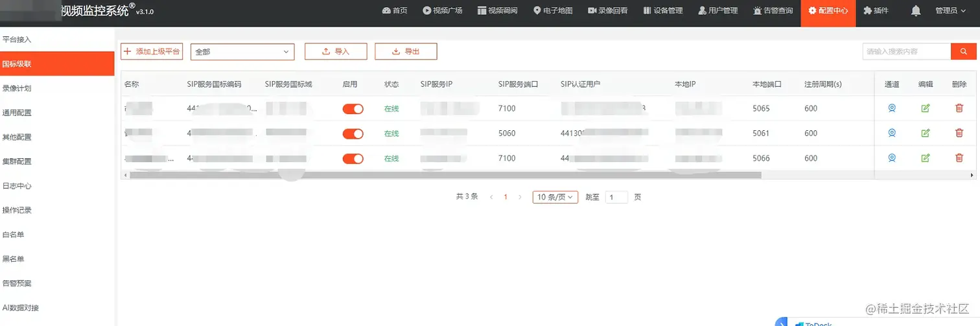Click the horizontal table scrollbar thumb
The height and width of the screenshot is (326, 980).
445,175
